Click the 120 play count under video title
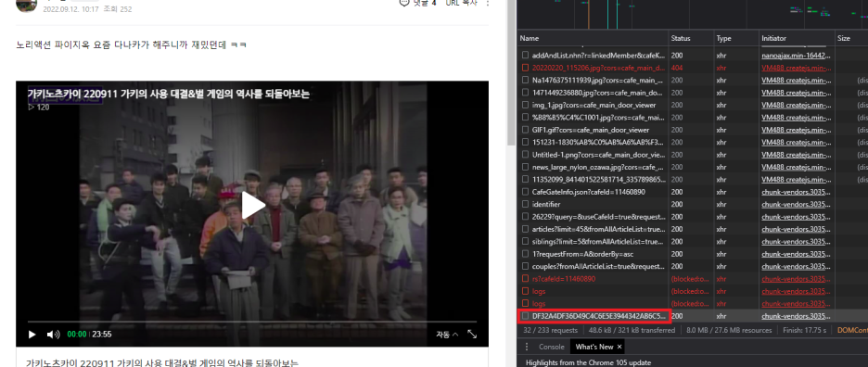 point(38,108)
